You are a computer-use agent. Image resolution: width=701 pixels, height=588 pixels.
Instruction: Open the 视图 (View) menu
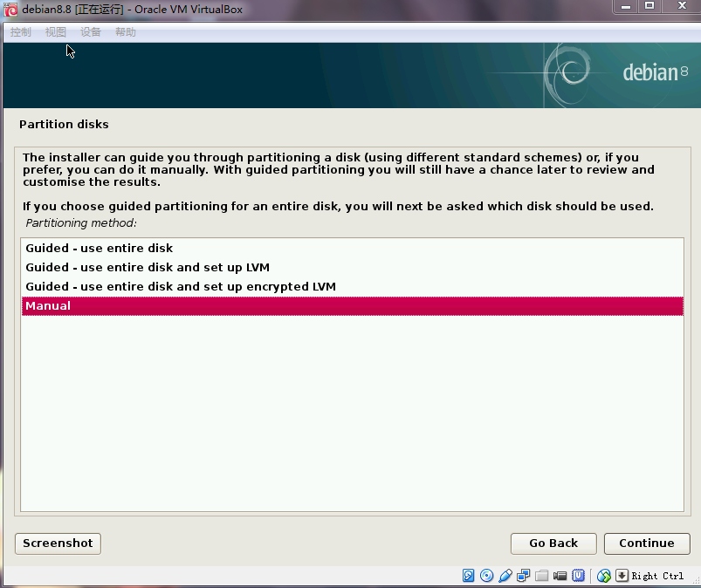tap(55, 32)
